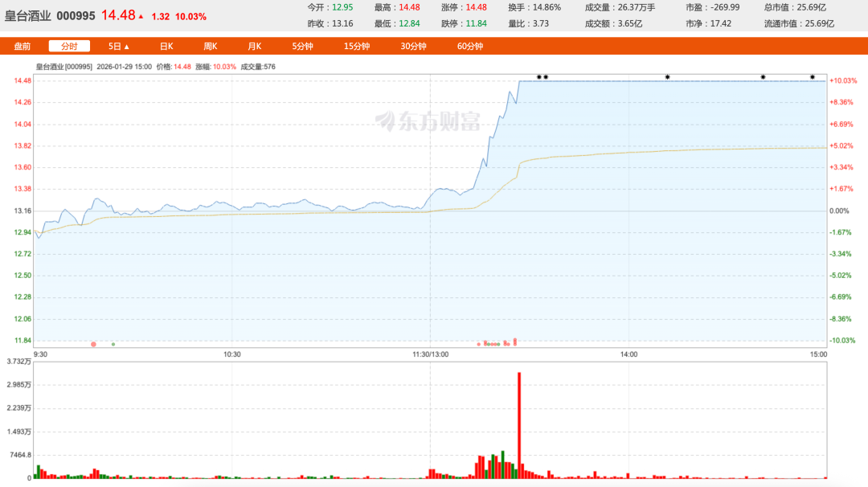Expand the 5日 dropdown arrow tab

(118, 47)
